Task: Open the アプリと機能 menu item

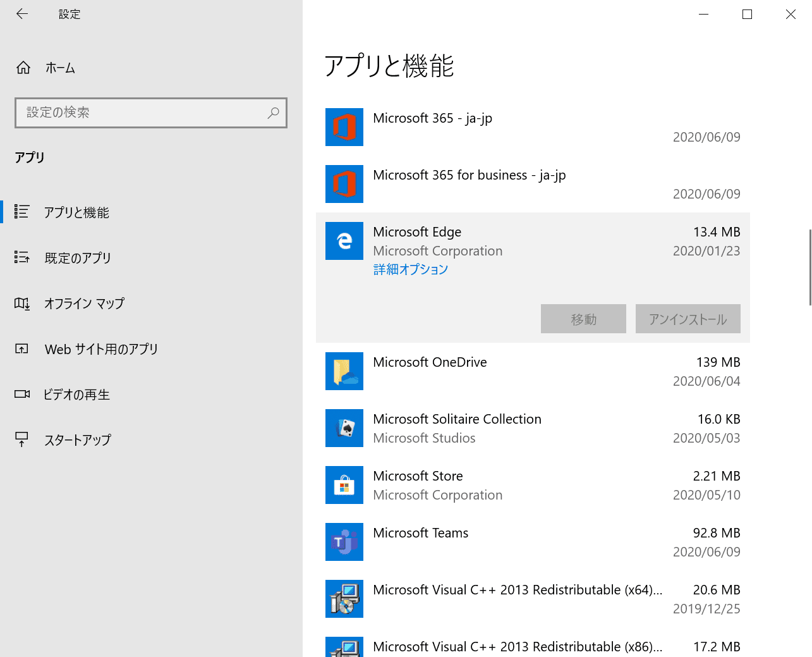Action: pyautogui.click(x=152, y=212)
